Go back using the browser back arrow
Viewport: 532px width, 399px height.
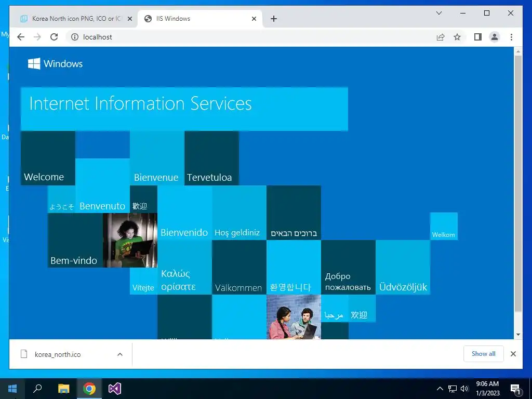(21, 37)
